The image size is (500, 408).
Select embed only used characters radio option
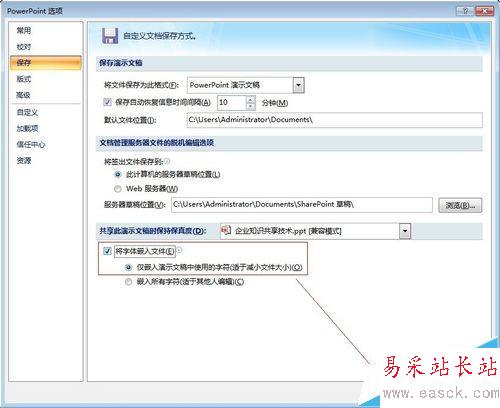128,267
